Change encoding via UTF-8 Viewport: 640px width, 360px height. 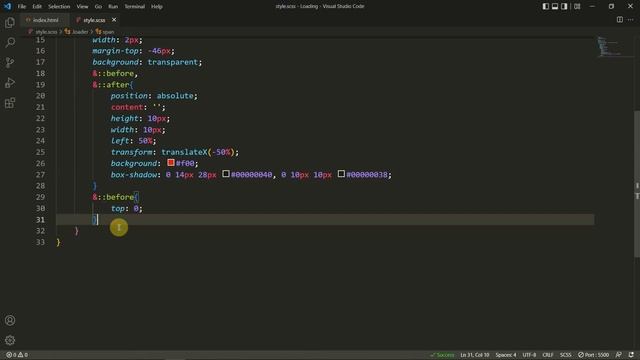click(529, 355)
